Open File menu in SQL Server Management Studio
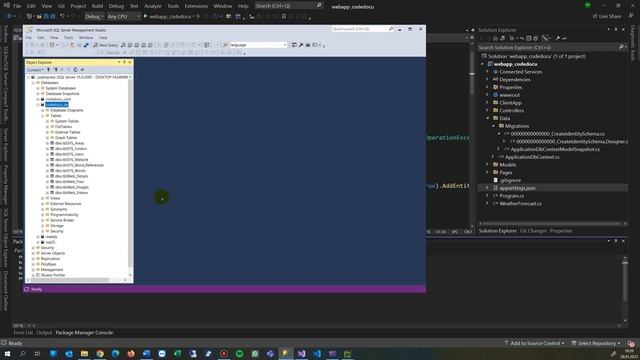640x360 pixels. pos(29,38)
